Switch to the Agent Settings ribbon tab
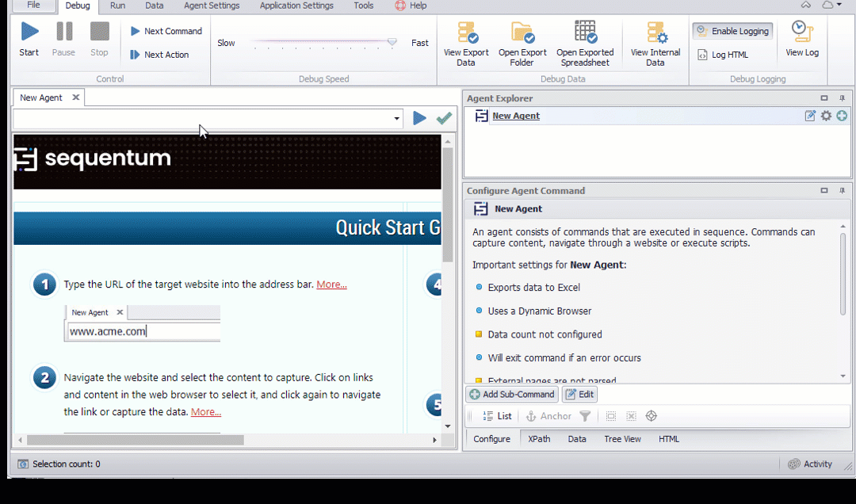 [x=212, y=6]
